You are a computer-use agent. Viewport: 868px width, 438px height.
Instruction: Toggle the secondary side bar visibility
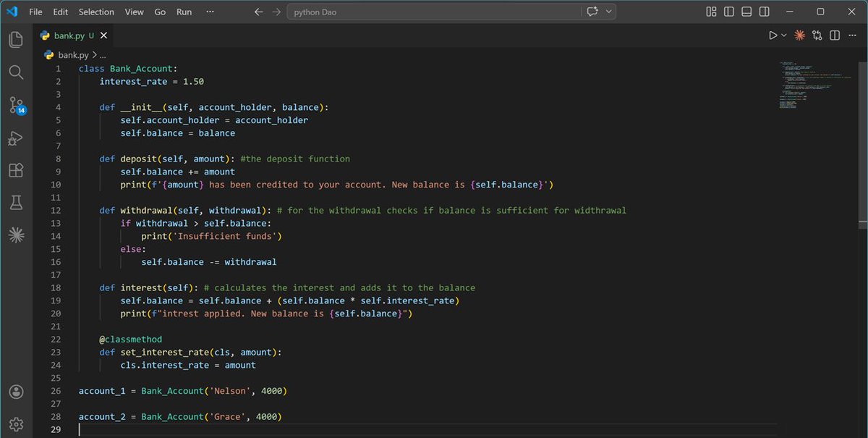pos(765,12)
